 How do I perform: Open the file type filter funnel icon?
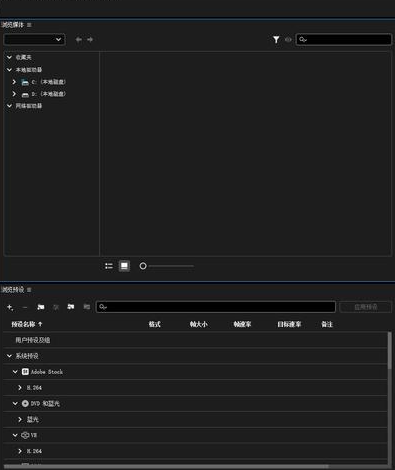pyautogui.click(x=276, y=40)
